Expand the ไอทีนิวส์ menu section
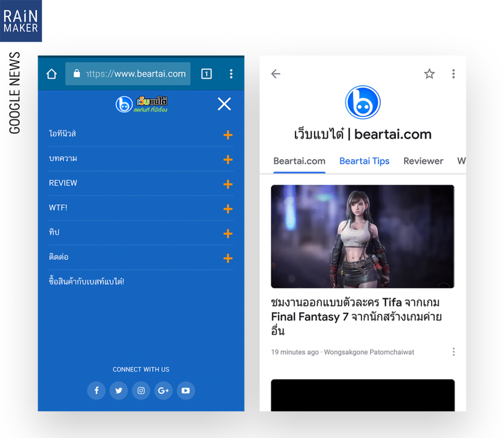 tap(228, 135)
